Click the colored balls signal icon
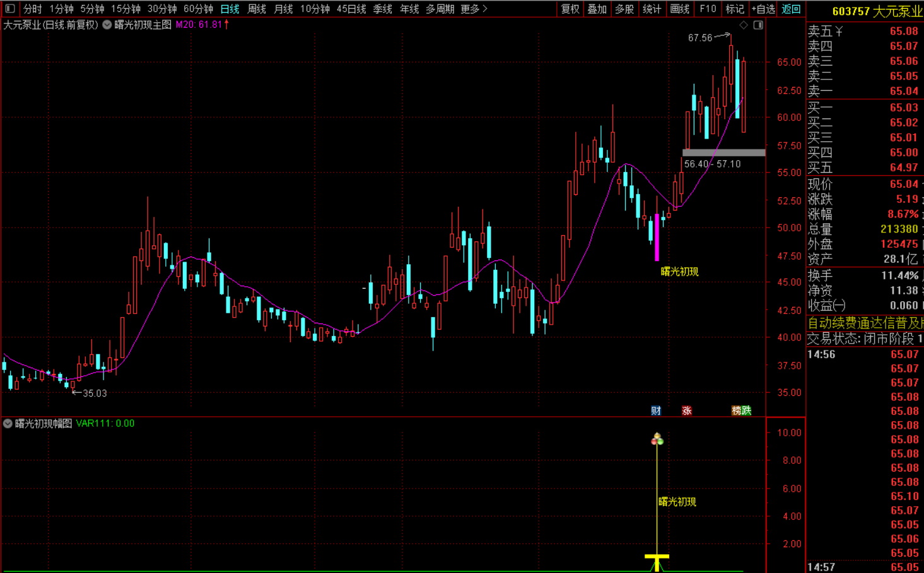Image resolution: width=924 pixels, height=573 pixels. tap(657, 439)
